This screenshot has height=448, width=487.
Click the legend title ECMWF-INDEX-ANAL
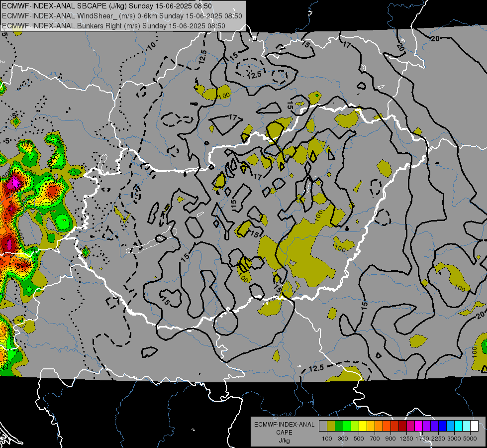284,425
